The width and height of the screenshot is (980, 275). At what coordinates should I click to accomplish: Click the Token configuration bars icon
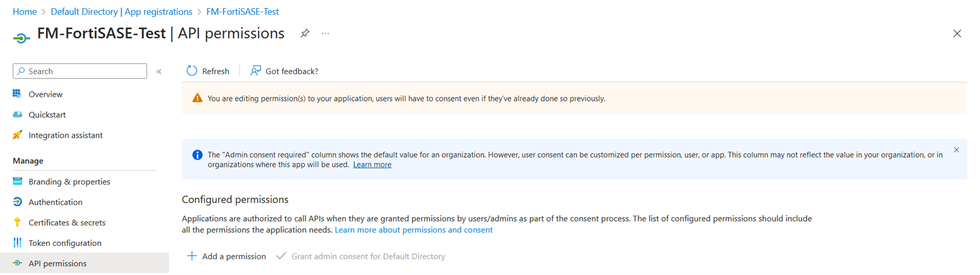pyautogui.click(x=18, y=243)
